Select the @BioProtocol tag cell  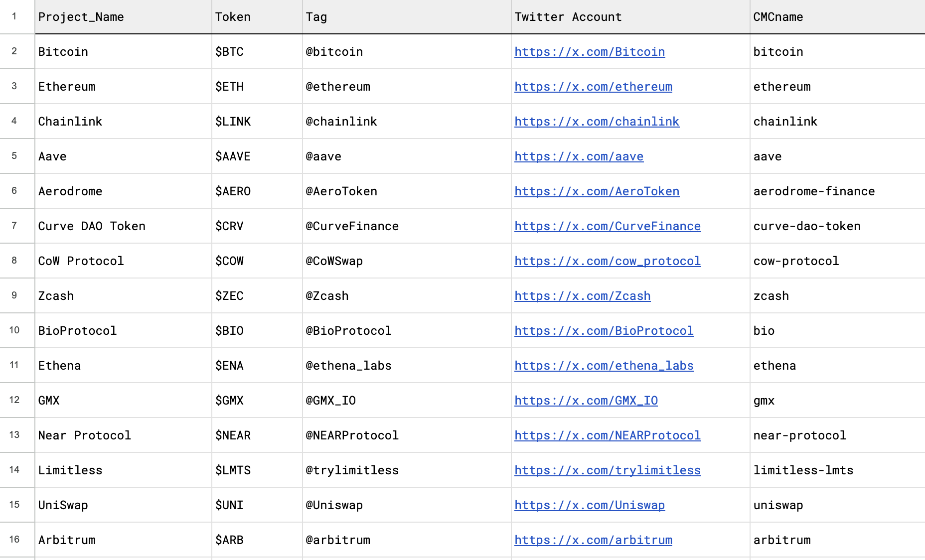click(406, 331)
